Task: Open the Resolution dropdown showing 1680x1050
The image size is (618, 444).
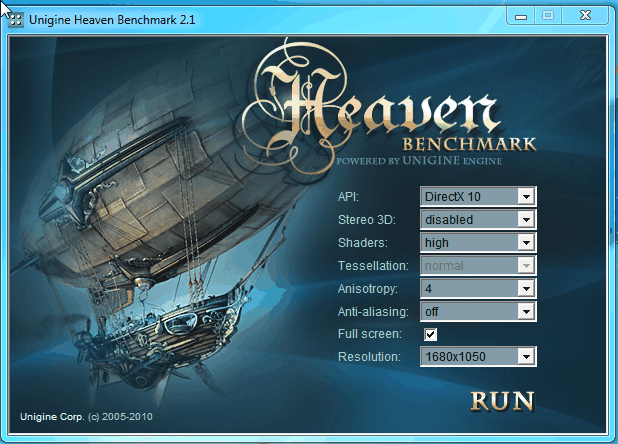Action: pos(478,357)
